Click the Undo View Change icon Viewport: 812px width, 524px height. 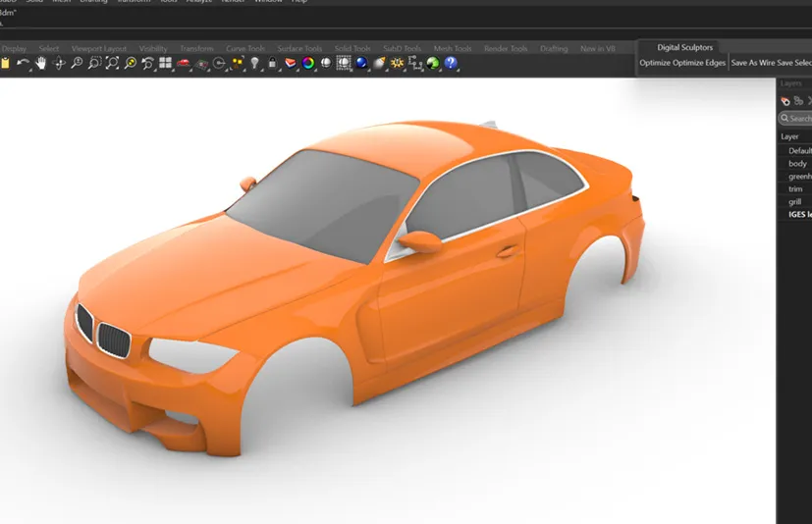[147, 63]
